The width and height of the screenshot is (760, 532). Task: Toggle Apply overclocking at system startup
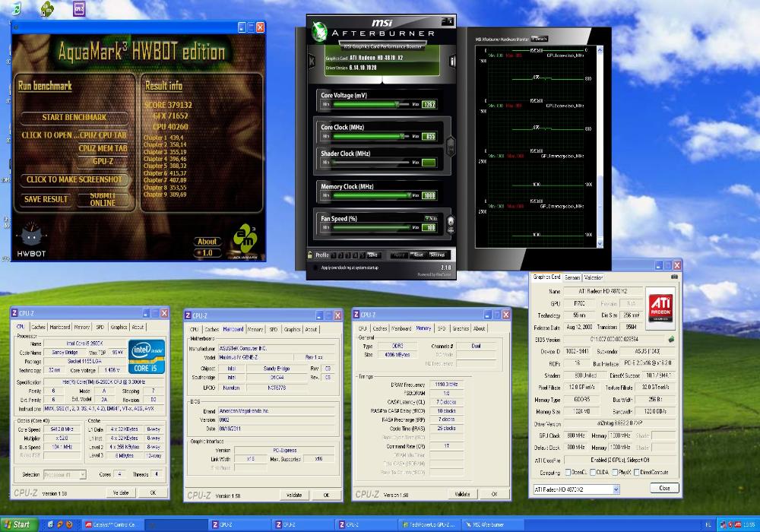tap(315, 268)
